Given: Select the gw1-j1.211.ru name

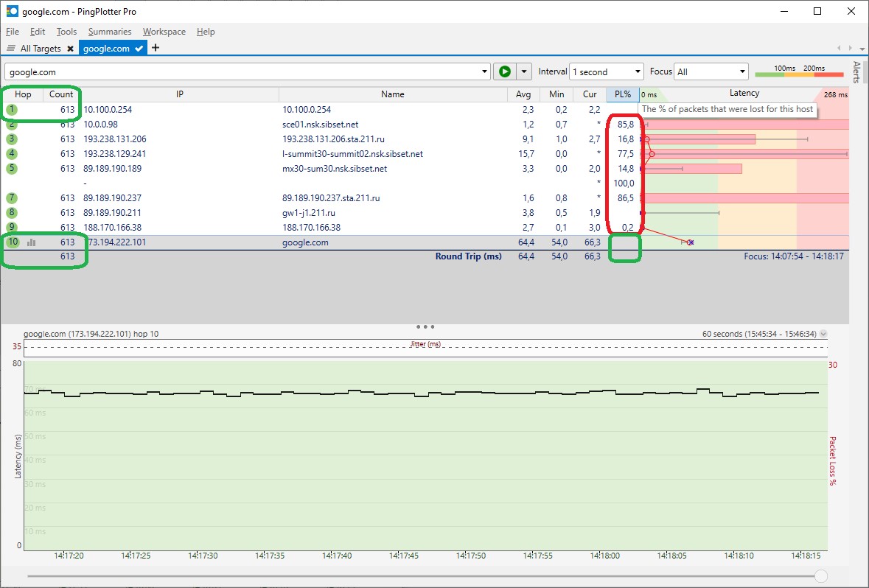Looking at the screenshot, I should (x=309, y=213).
